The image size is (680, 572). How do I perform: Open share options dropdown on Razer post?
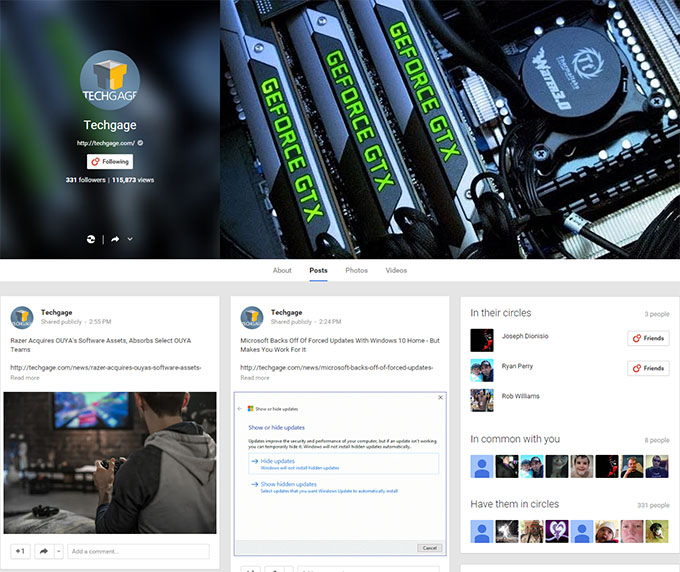tap(59, 551)
